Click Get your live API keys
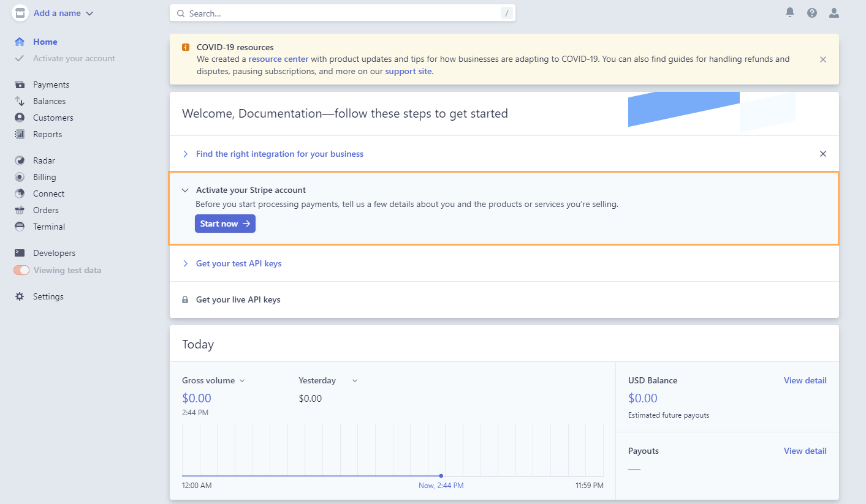Viewport: 866px width, 504px height. [x=238, y=299]
